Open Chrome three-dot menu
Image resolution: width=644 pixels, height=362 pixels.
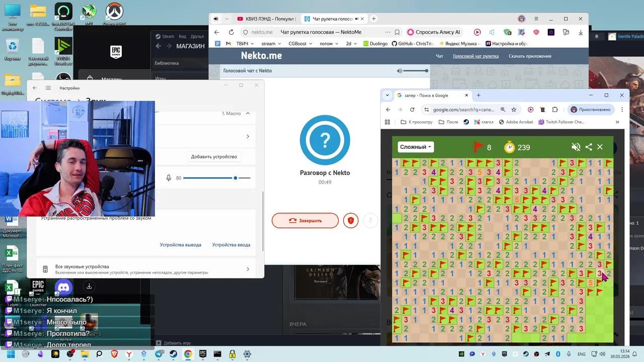tap(622, 110)
